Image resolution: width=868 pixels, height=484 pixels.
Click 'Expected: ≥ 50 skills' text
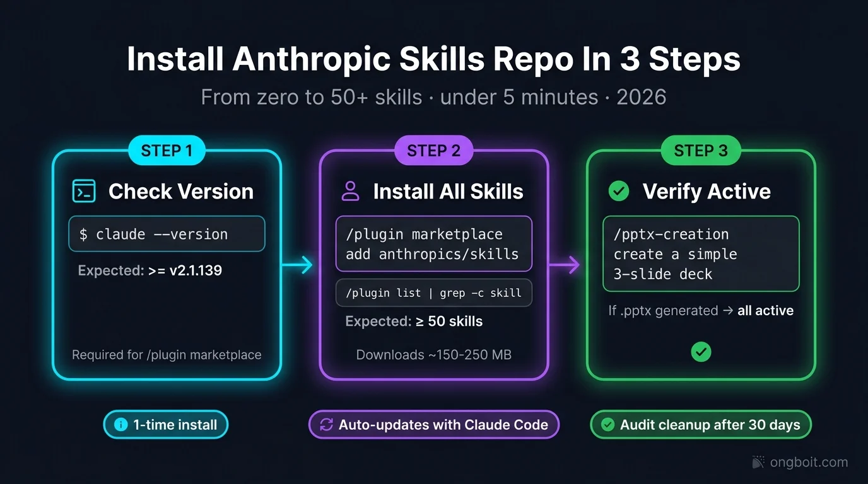pos(414,321)
